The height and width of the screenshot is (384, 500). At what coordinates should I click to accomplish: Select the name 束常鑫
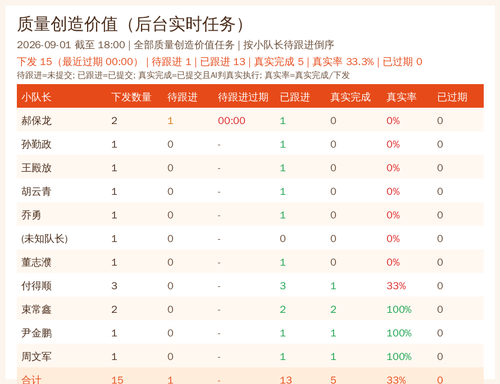36,310
